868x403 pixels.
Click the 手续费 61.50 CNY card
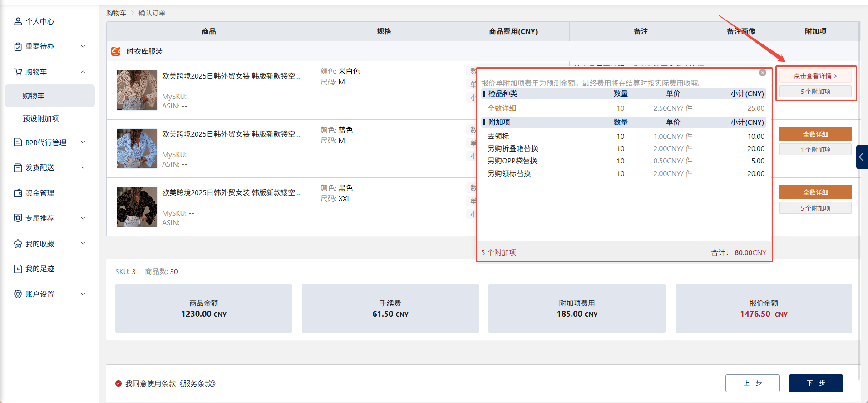pos(390,309)
